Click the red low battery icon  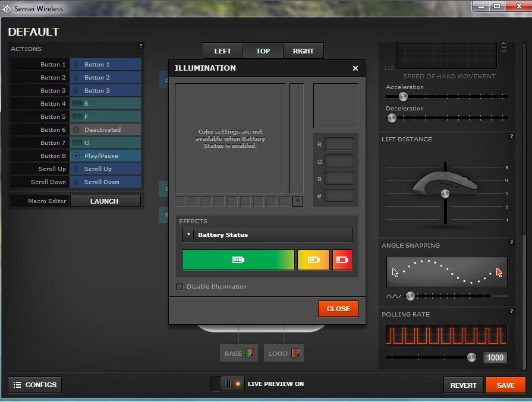342,259
